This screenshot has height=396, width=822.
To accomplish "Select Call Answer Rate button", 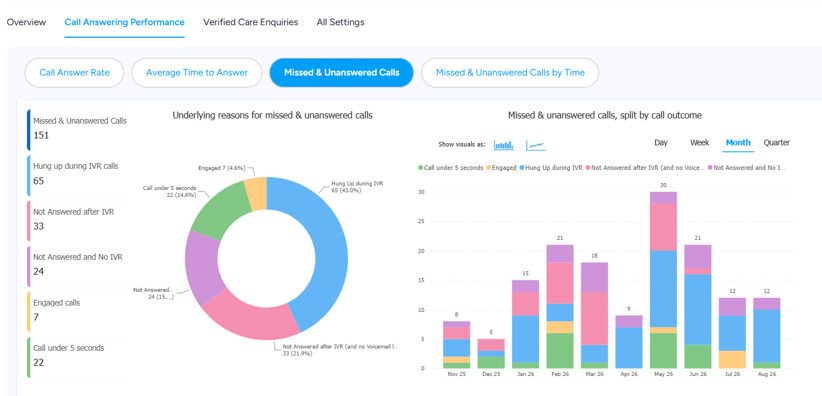I will pyautogui.click(x=74, y=72).
